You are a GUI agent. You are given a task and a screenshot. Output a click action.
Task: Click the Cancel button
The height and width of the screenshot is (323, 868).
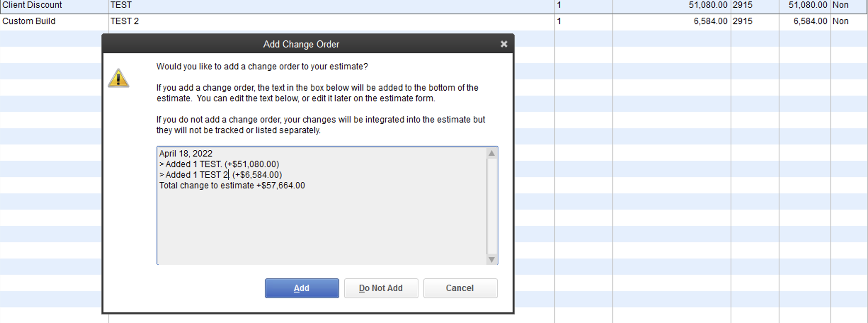pos(460,288)
